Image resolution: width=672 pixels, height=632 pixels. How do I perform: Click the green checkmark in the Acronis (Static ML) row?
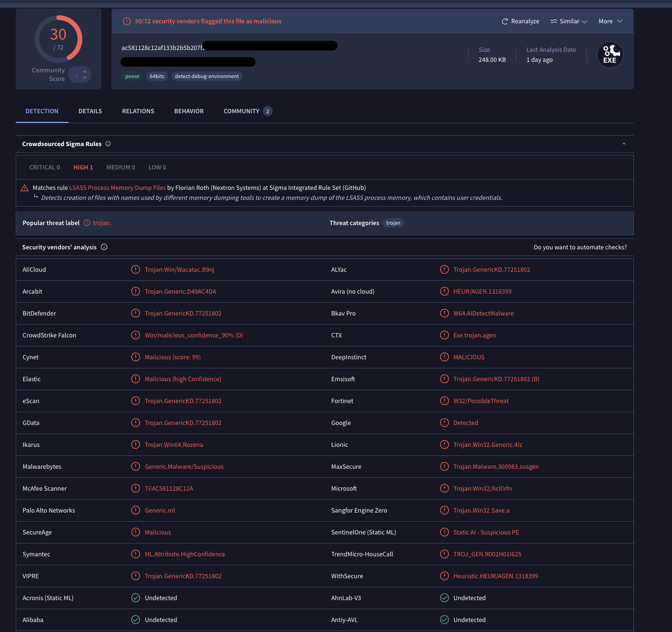pyautogui.click(x=136, y=598)
